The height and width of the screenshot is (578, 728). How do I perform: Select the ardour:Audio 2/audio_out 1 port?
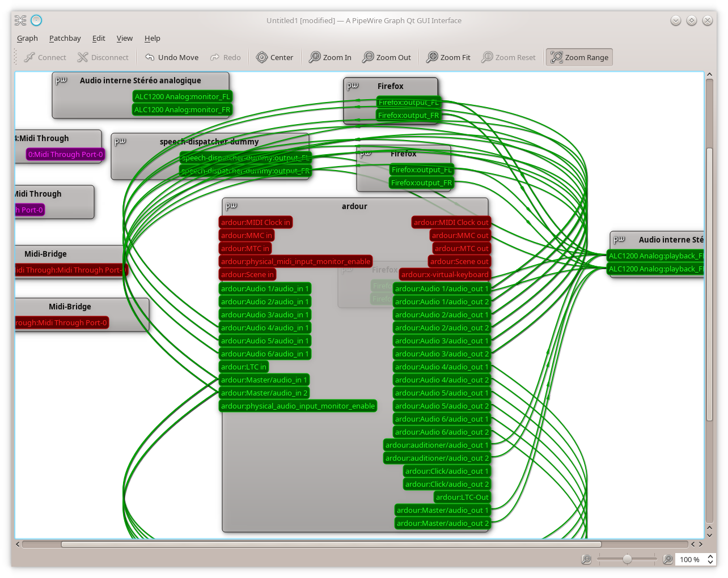pos(442,315)
